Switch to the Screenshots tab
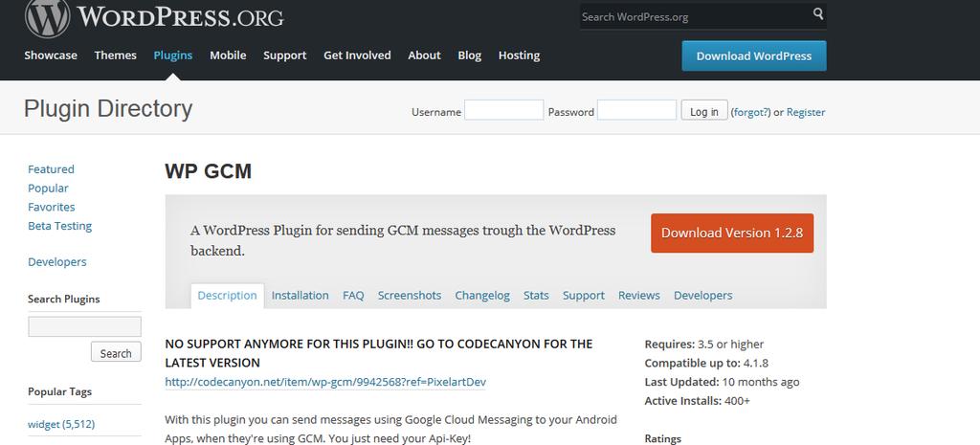 (x=410, y=296)
